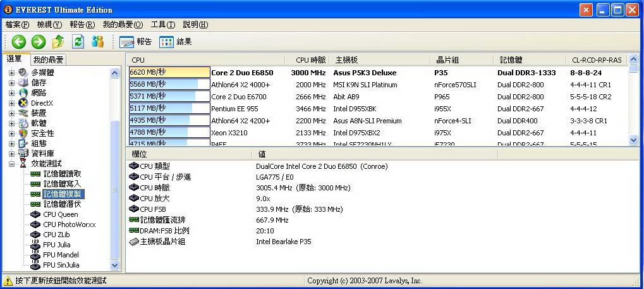
Task: Sort by the 記憶體 column header
Action: [x=530, y=60]
